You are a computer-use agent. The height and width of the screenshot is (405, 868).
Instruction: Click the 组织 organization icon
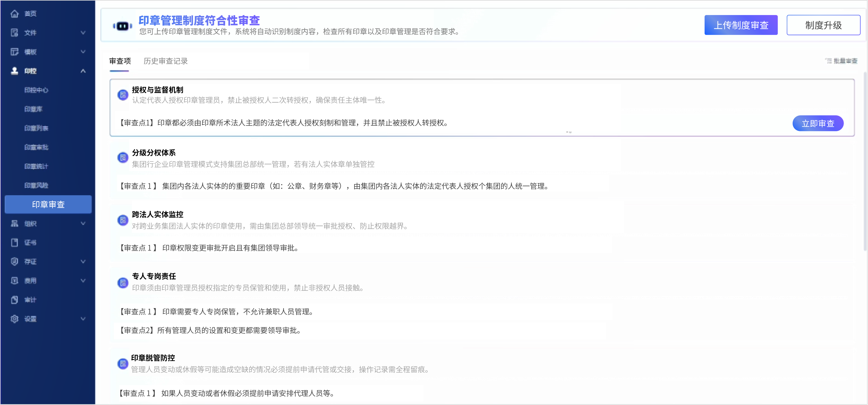[x=14, y=224]
